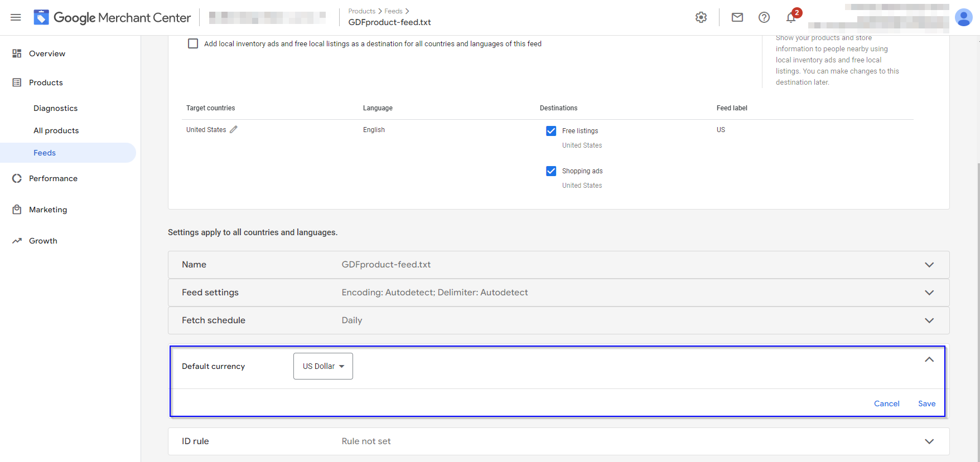Open Products in the sidebar
This screenshot has height=462, width=980.
tap(46, 82)
